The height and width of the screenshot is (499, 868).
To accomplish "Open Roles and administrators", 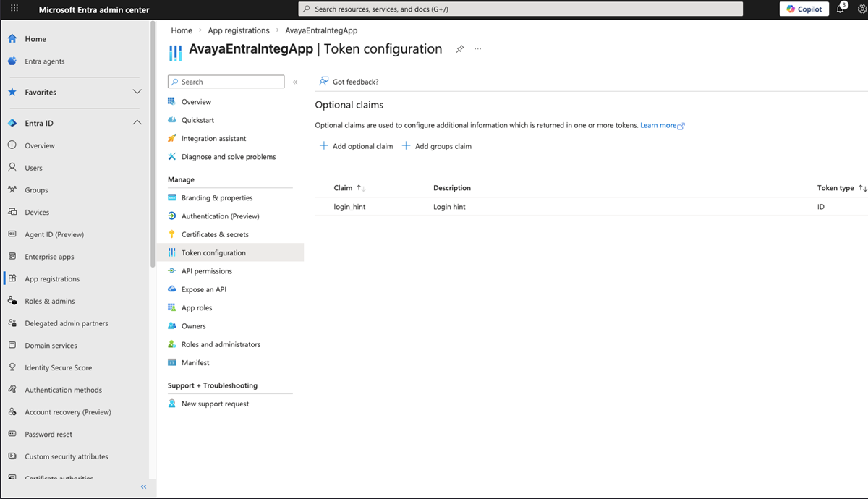I will [x=221, y=344].
